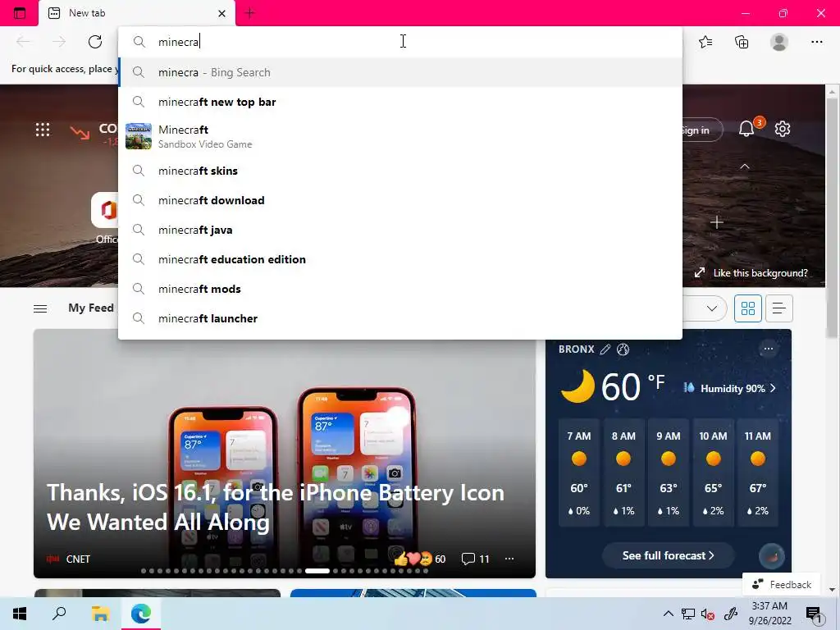This screenshot has height=630, width=840.
Task: Open the Windows Start menu
Action: [20, 614]
